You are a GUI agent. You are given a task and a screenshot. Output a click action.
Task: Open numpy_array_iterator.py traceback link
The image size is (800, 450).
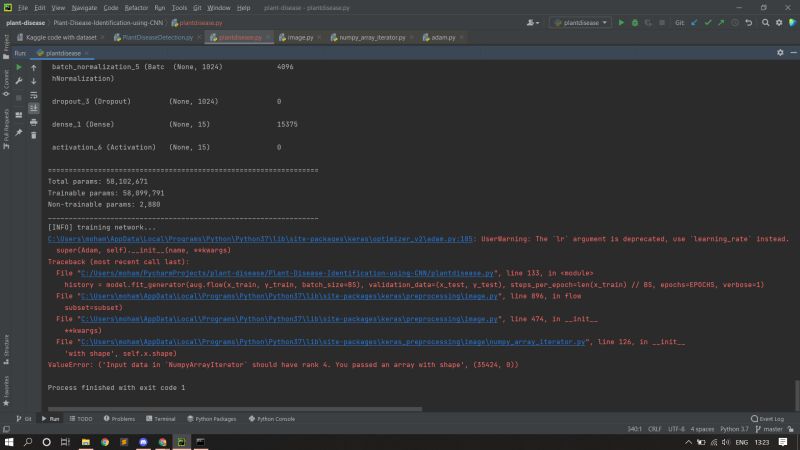pos(333,342)
